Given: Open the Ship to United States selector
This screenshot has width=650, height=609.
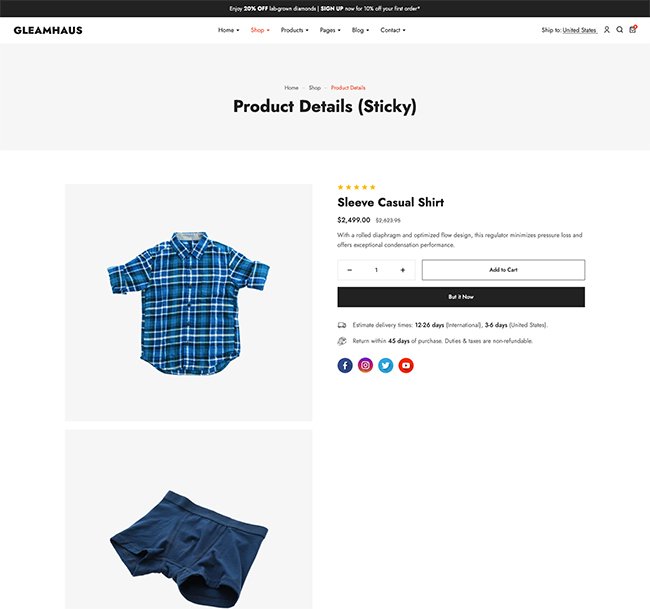Looking at the screenshot, I should (x=579, y=30).
